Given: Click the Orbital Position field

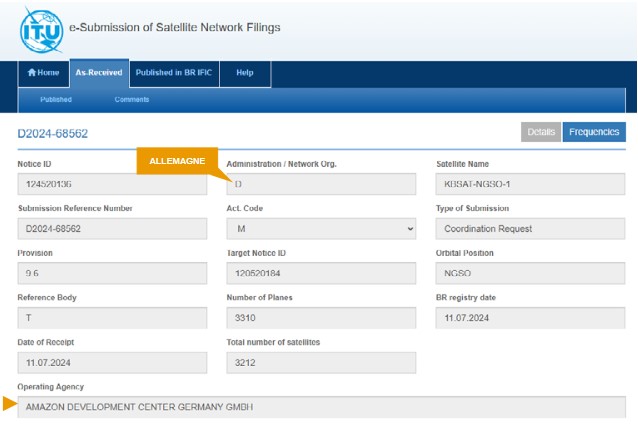Looking at the screenshot, I should click(x=531, y=273).
